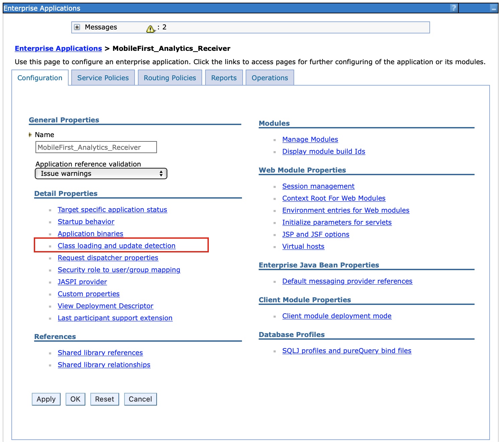Open Application binaries link
This screenshot has width=504, height=442.
[x=90, y=234]
